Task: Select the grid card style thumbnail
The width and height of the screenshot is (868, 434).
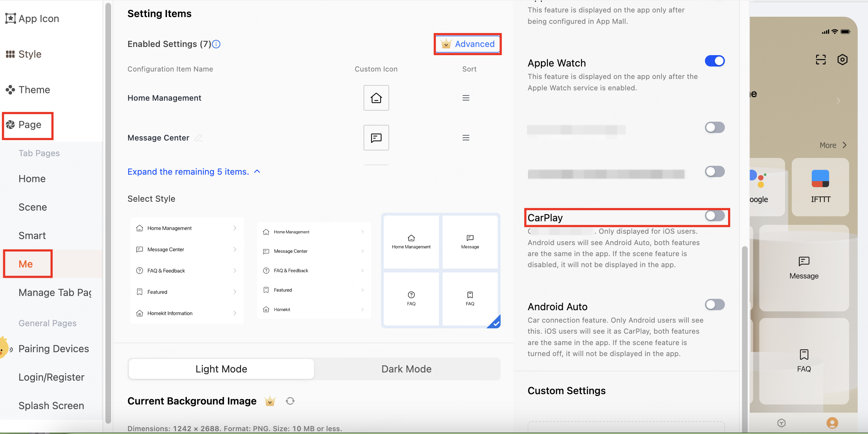Action: pyautogui.click(x=441, y=270)
